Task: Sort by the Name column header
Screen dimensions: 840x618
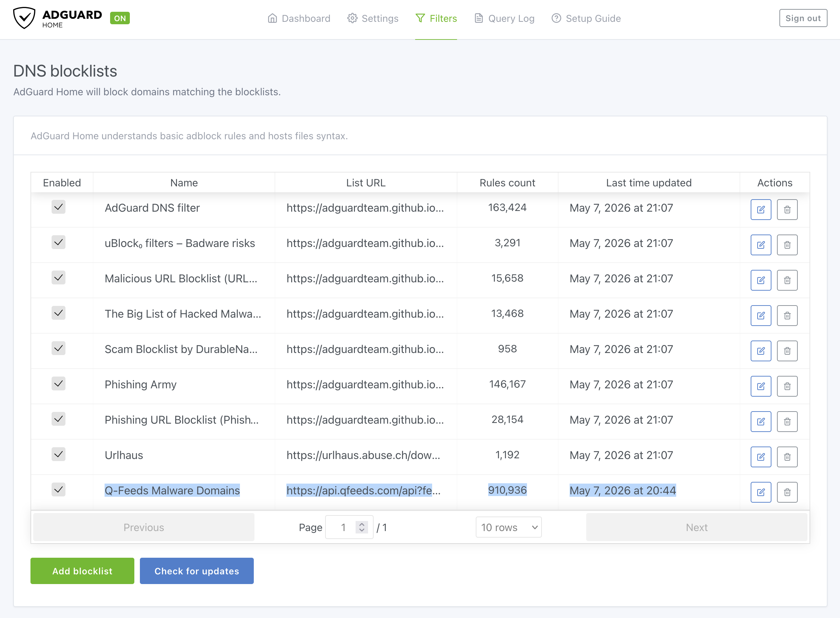Action: pos(184,183)
